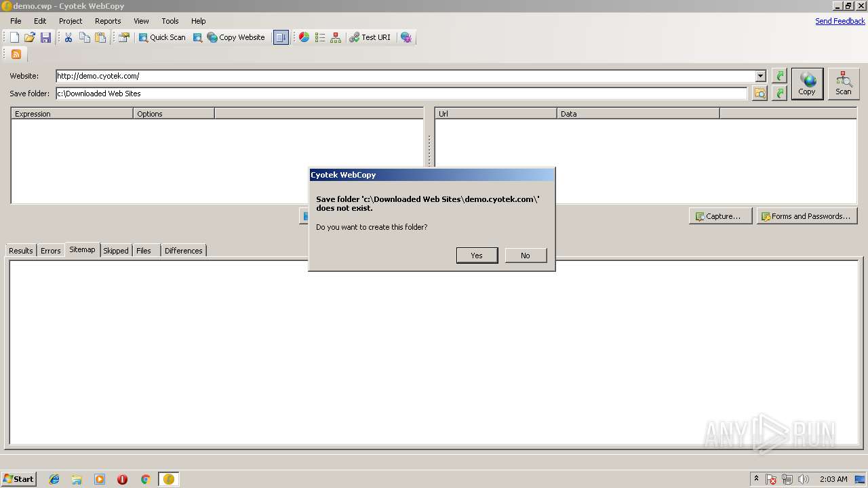Open the Project menu
This screenshot has width=868, height=488.
click(x=71, y=21)
